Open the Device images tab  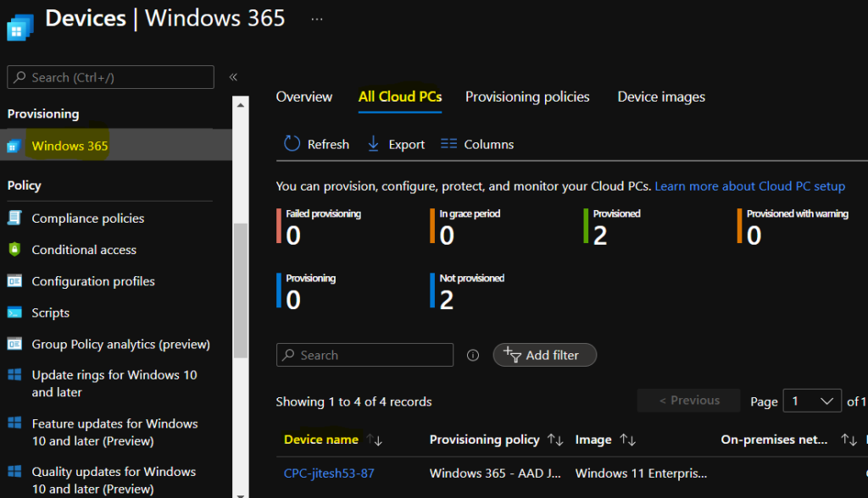click(661, 97)
